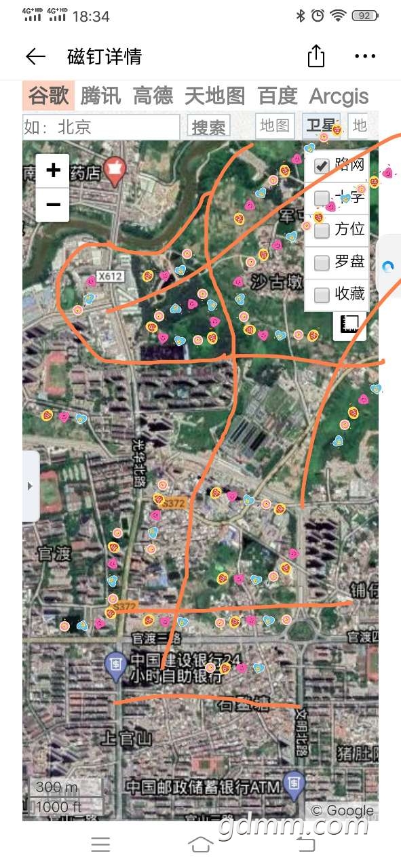Tap the 中国邮政储蓄银行ATM marker icon
Screen dimensions: 401x868
pos(294,785)
